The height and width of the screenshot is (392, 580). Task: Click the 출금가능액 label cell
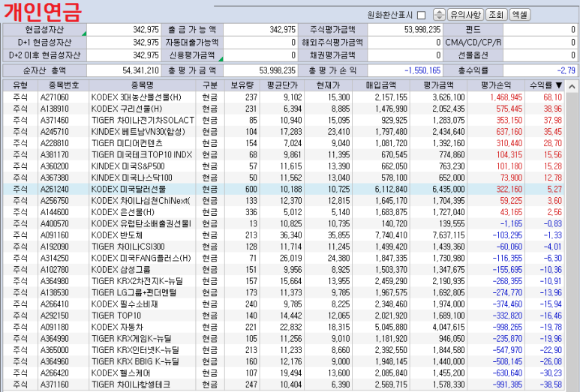[192, 29]
